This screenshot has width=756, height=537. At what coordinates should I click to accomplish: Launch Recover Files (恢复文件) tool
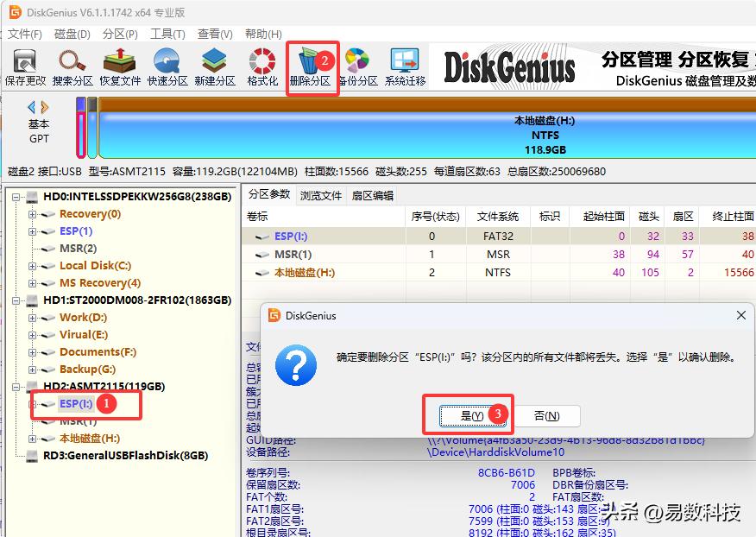[120, 67]
